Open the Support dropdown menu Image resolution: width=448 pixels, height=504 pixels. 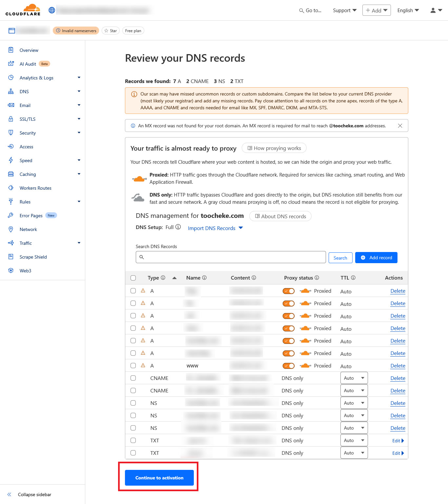[x=345, y=10]
